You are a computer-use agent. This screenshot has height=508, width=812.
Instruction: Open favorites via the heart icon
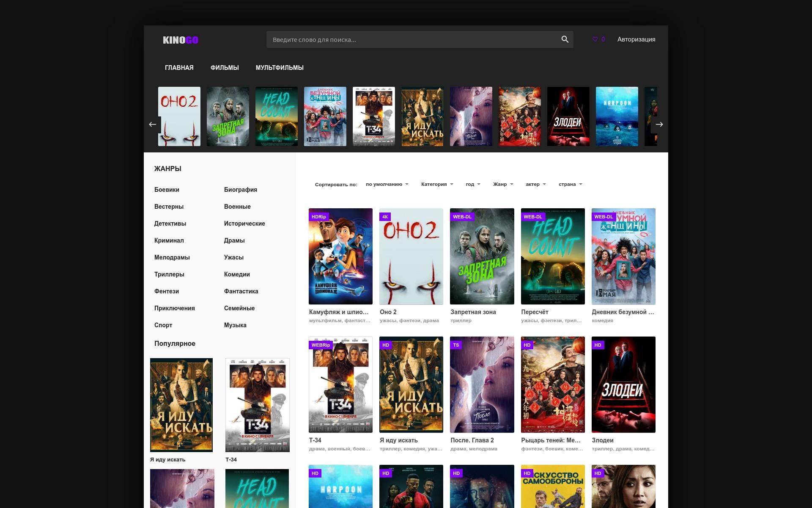tap(595, 39)
